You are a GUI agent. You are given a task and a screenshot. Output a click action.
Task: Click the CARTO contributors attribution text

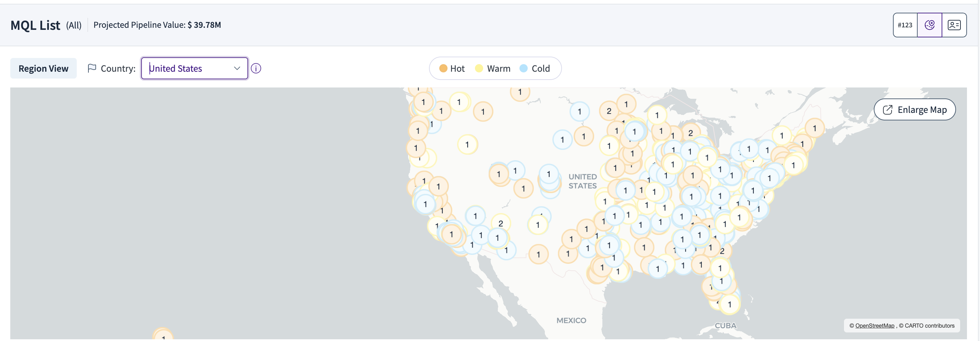(x=926, y=326)
